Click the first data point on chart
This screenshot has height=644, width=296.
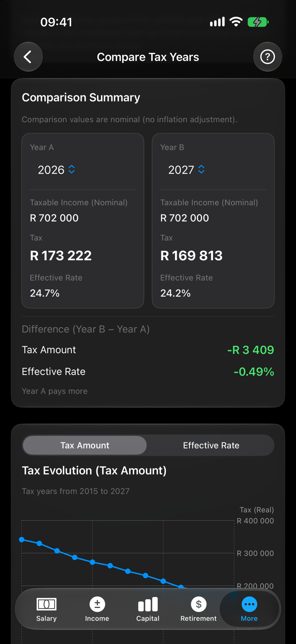22,539
